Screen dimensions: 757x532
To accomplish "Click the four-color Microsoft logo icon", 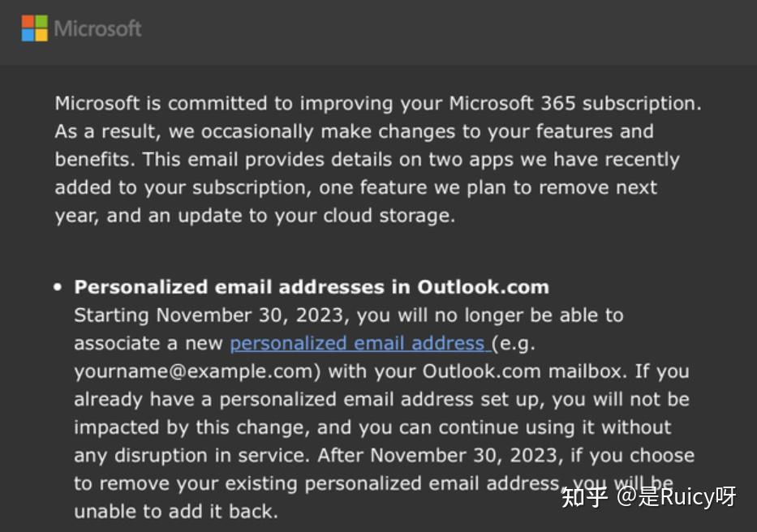I will click(35, 28).
